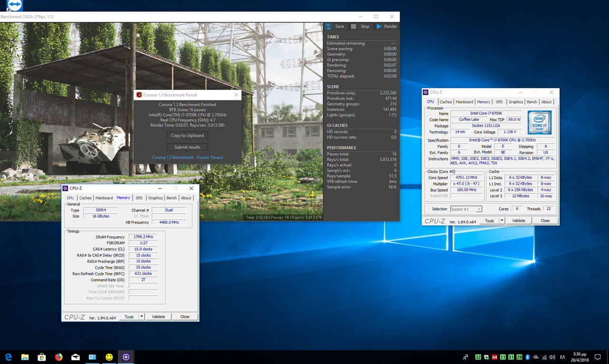Image resolution: width=609 pixels, height=364 pixels.
Task: Click the green 29 temperature tray icon
Action: [x=519, y=357]
